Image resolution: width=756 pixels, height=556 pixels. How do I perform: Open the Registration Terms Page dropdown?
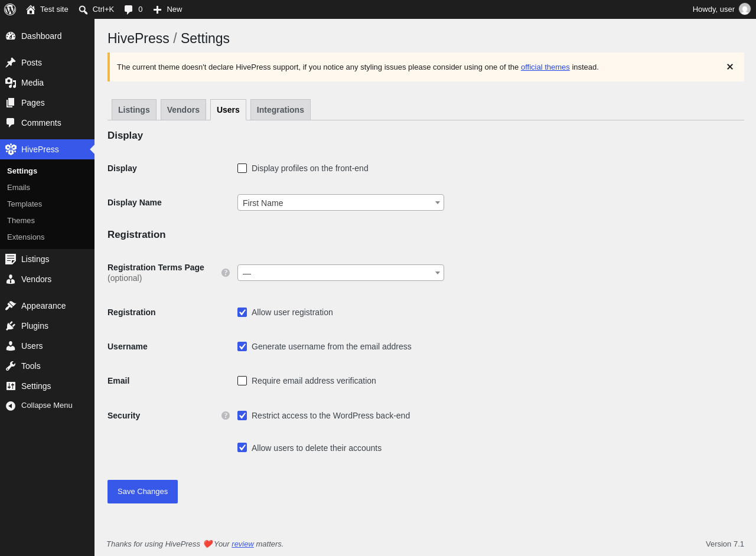(341, 273)
